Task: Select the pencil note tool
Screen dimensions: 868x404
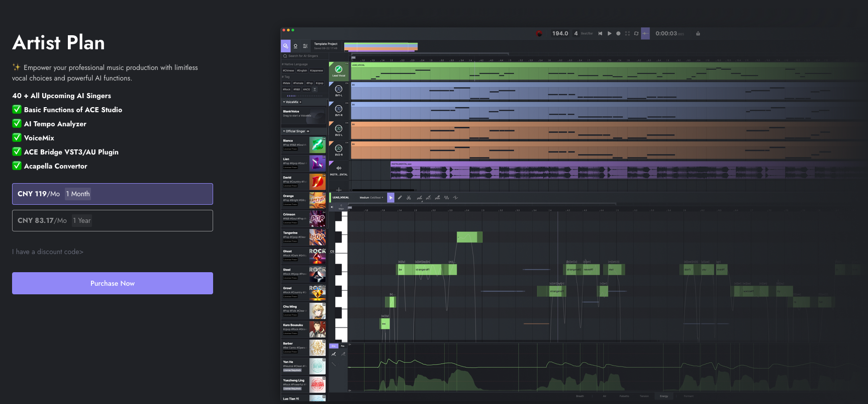Action: click(x=400, y=198)
